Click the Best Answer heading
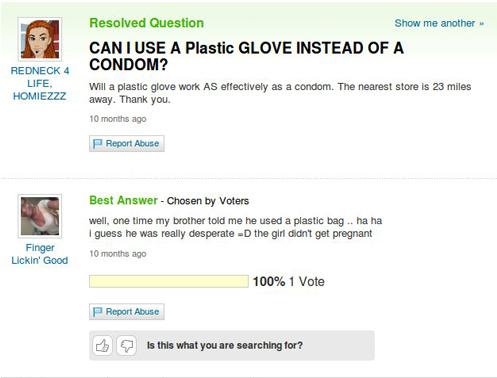497x378 pixels. [123, 200]
